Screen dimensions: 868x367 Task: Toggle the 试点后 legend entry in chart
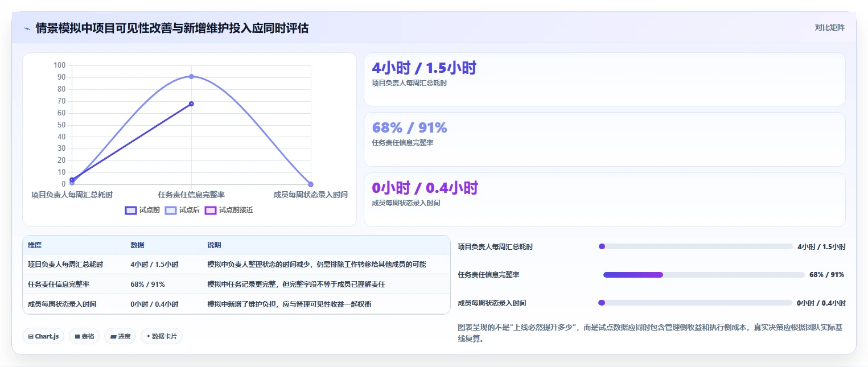click(x=183, y=210)
